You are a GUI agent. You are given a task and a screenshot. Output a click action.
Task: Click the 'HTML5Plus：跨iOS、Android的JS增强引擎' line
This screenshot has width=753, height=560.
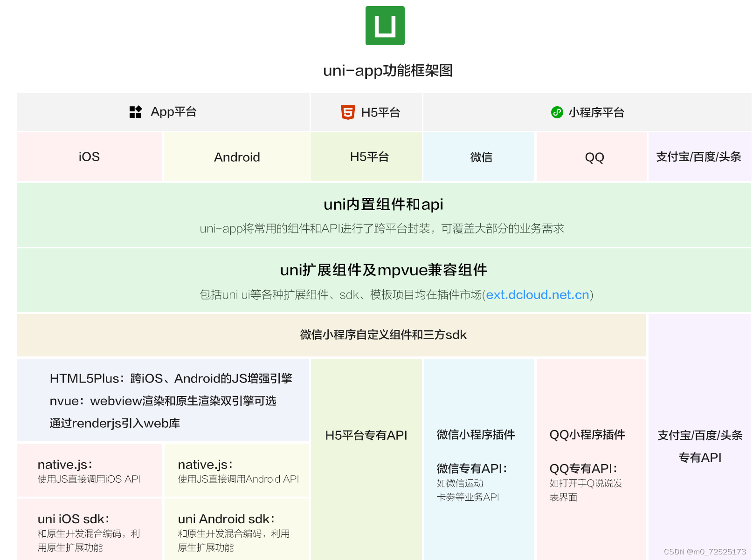(171, 378)
